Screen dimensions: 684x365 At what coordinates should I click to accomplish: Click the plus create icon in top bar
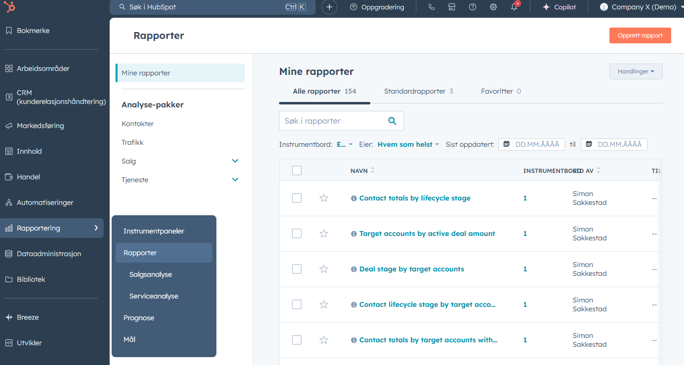click(x=329, y=7)
